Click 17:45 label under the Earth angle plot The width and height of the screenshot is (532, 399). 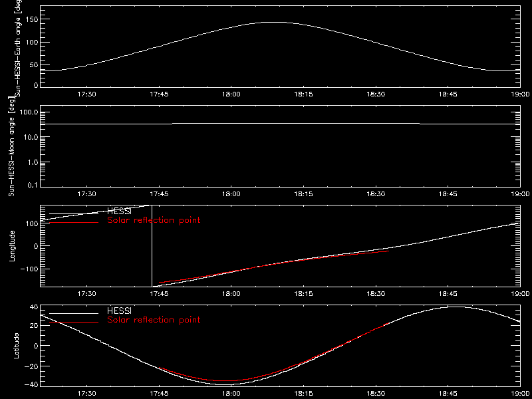159,94
